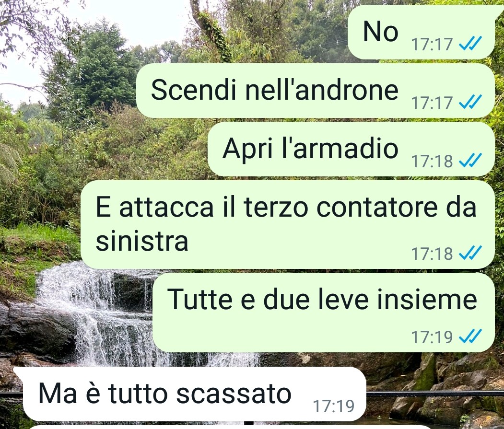Select the "Apri l'armadio" message bubble

point(351,149)
